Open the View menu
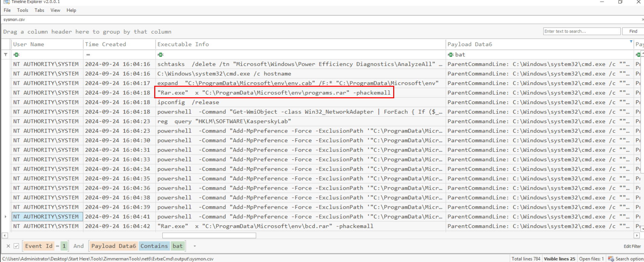Image resolution: width=644 pixels, height=262 pixels. (x=55, y=10)
